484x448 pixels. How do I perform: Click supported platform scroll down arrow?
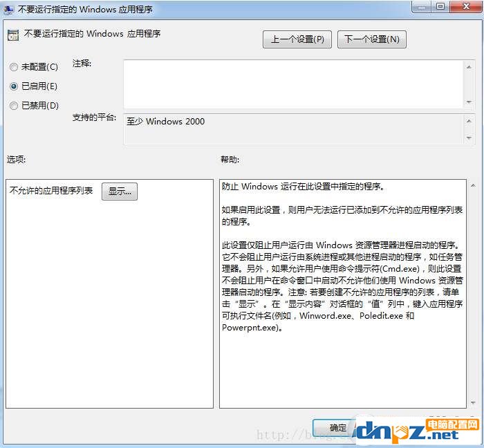click(x=469, y=138)
